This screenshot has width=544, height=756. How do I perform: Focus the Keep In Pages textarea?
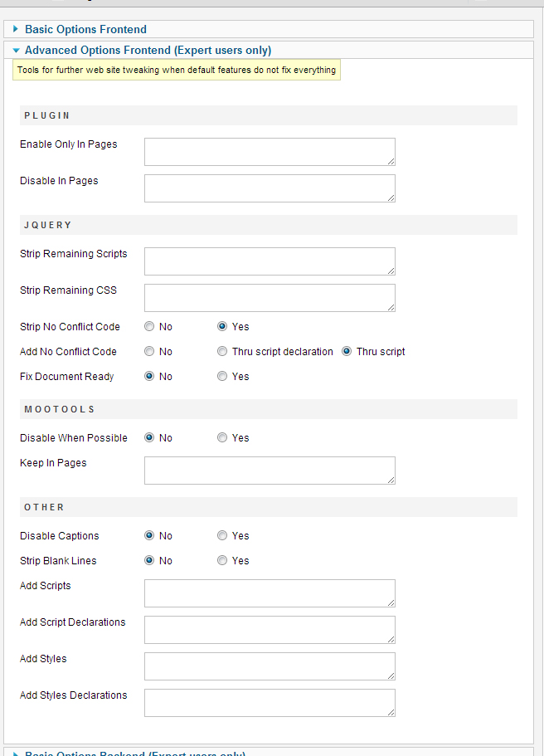(270, 471)
